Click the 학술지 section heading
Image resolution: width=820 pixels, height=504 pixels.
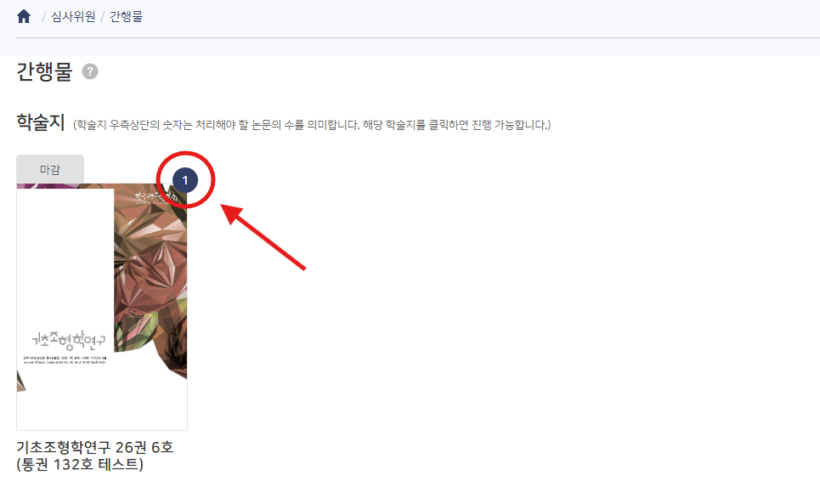tap(41, 122)
